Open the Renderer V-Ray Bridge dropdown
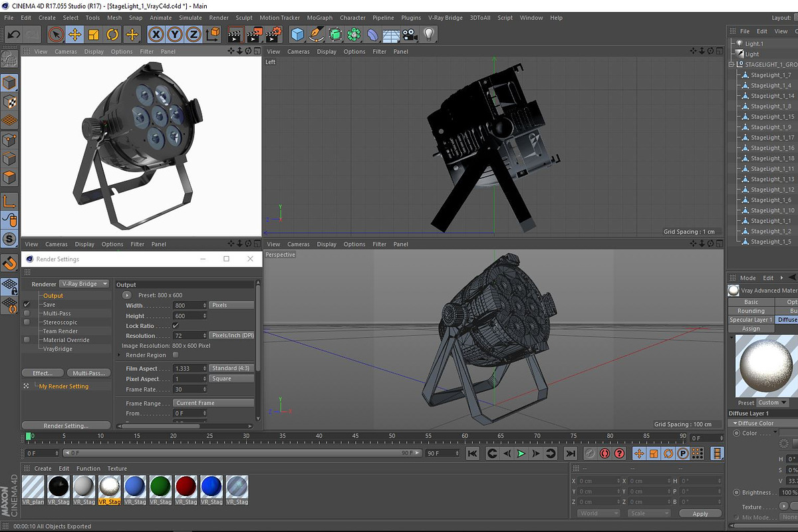Viewport: 798px width, 532px height. [84, 284]
